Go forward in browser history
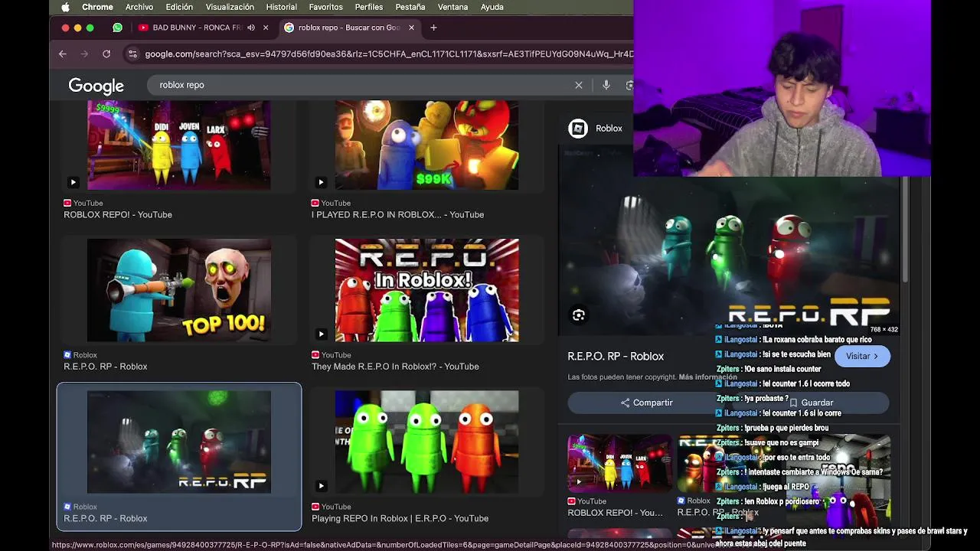980x551 pixels. (84, 54)
